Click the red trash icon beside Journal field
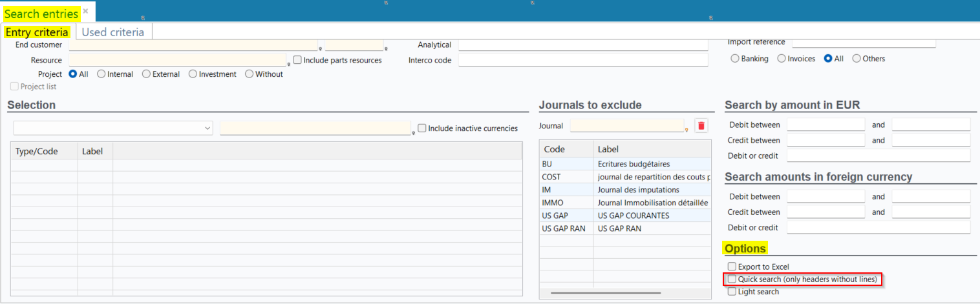Image resolution: width=980 pixels, height=304 pixels. (x=701, y=126)
